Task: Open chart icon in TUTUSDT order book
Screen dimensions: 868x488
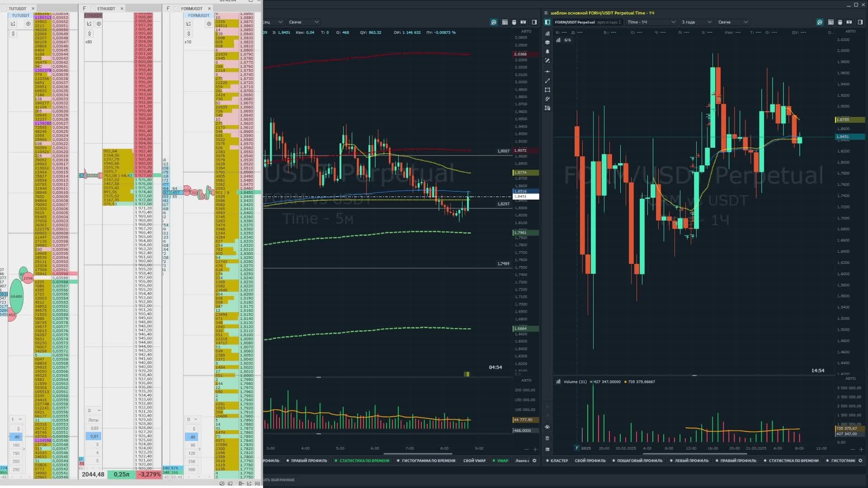Action: point(13,24)
